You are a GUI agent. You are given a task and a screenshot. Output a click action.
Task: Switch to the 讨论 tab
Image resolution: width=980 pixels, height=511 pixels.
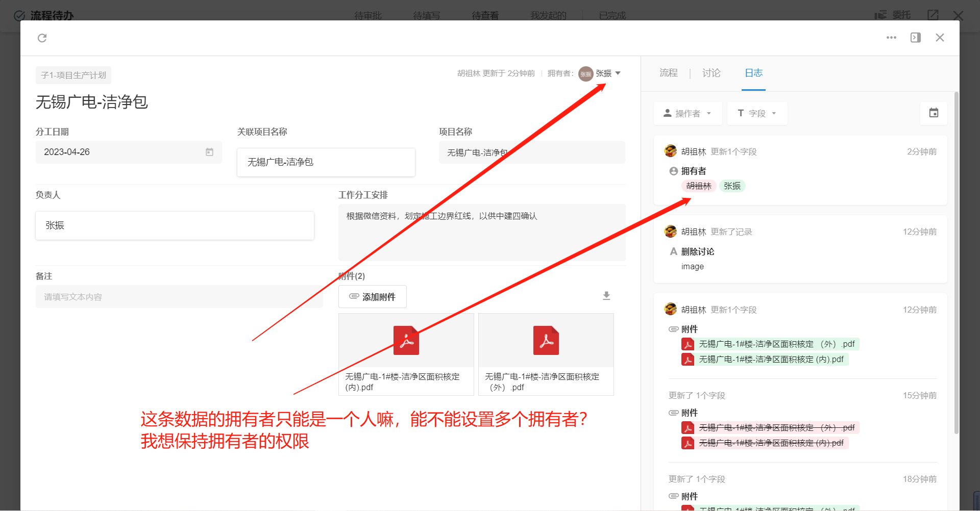pyautogui.click(x=710, y=73)
